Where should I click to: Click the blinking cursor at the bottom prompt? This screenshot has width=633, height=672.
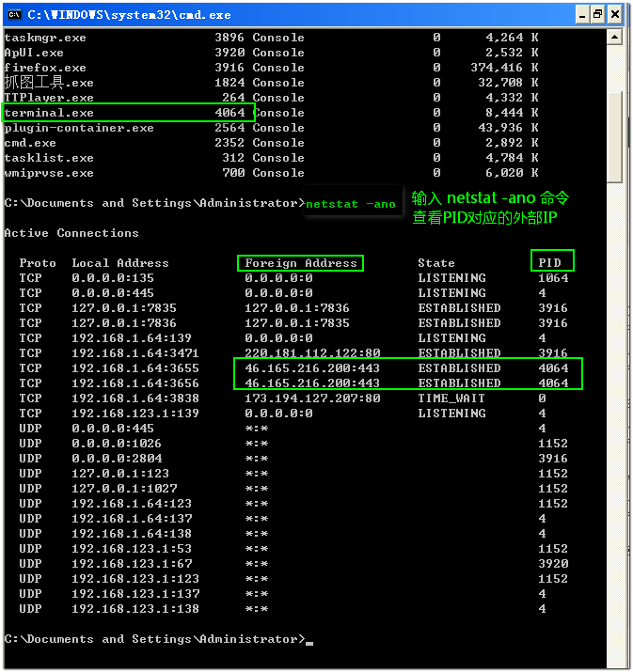[x=309, y=641]
